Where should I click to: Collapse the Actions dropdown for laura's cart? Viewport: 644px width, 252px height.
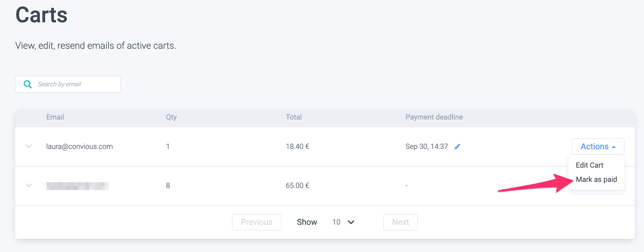pos(598,146)
